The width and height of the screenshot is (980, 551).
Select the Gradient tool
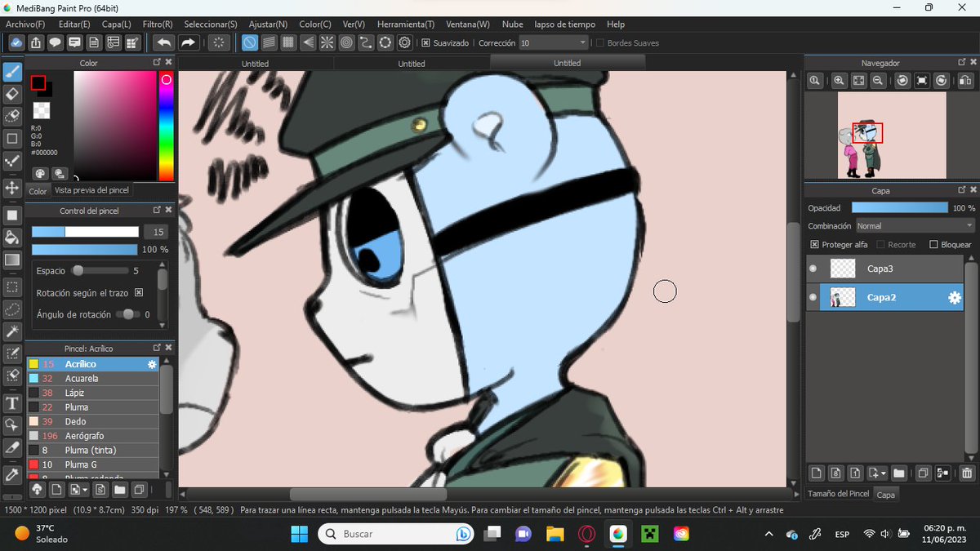coord(12,260)
